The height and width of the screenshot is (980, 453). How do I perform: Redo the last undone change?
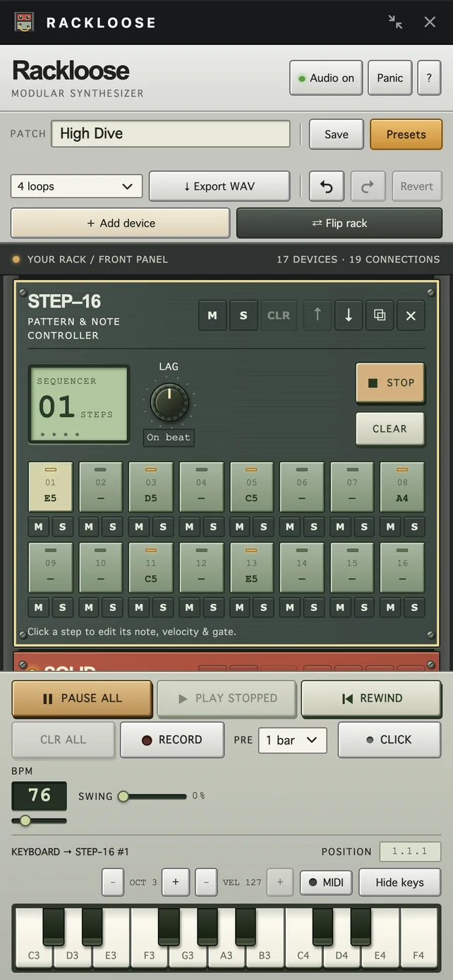point(367,186)
